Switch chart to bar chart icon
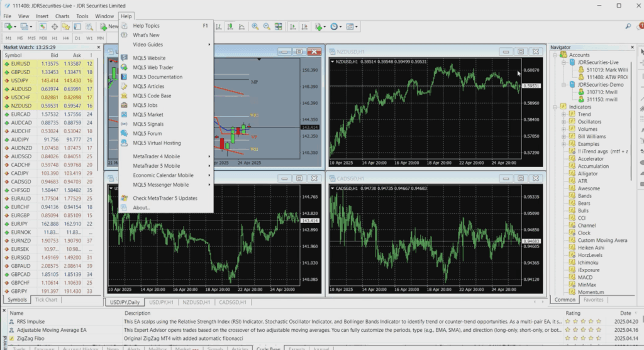644x350 pixels. (218, 26)
